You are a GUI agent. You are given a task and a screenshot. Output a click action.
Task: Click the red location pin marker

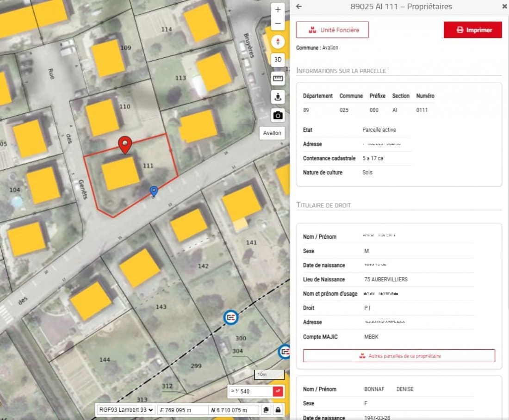point(124,144)
